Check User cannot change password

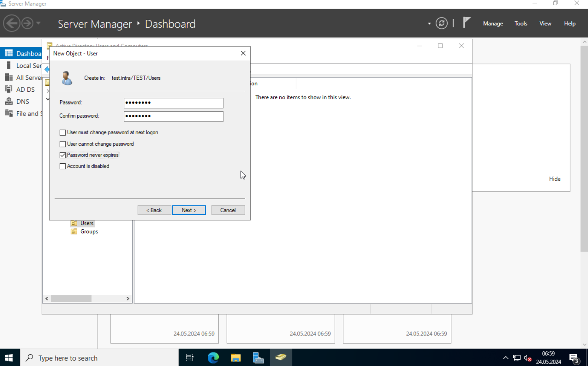63,144
